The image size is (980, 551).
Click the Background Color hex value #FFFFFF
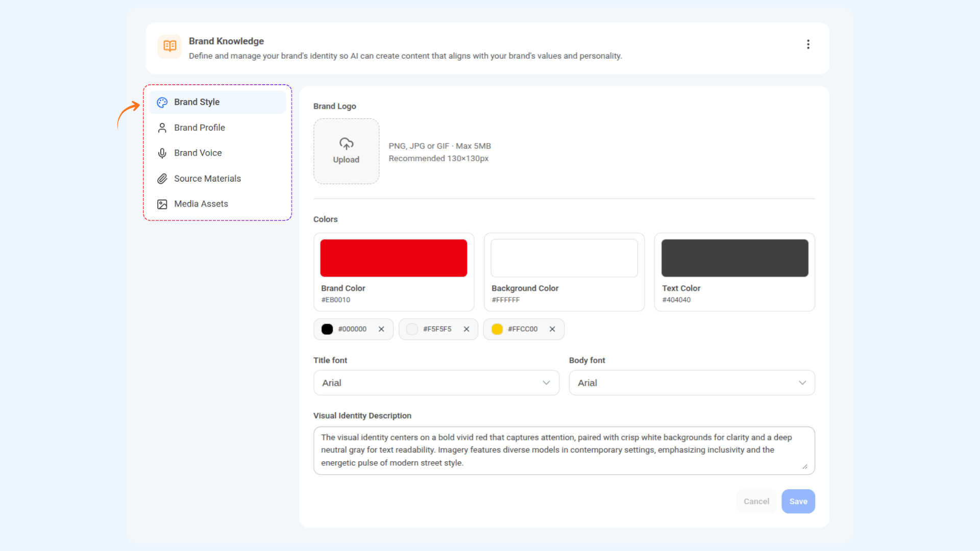pos(506,300)
